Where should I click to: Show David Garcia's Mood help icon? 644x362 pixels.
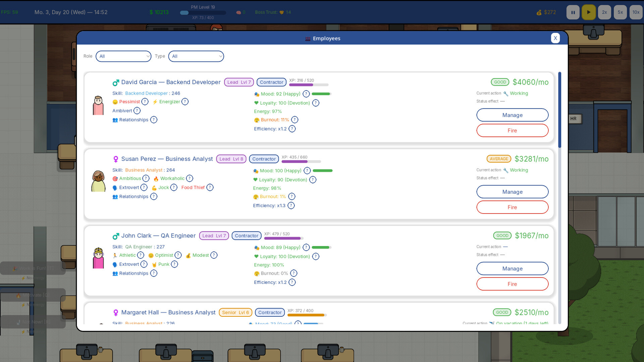pyautogui.click(x=306, y=94)
